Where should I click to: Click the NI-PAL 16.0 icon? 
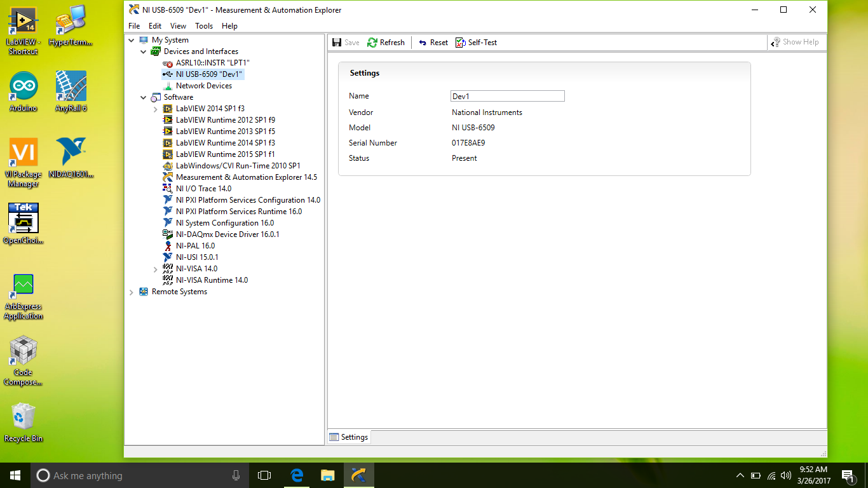[168, 246]
